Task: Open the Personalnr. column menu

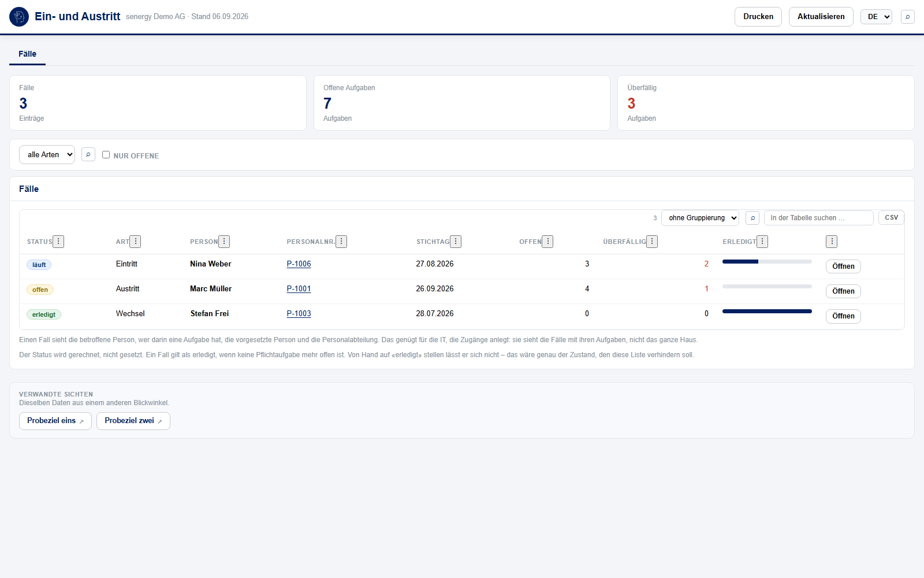Action: point(341,242)
